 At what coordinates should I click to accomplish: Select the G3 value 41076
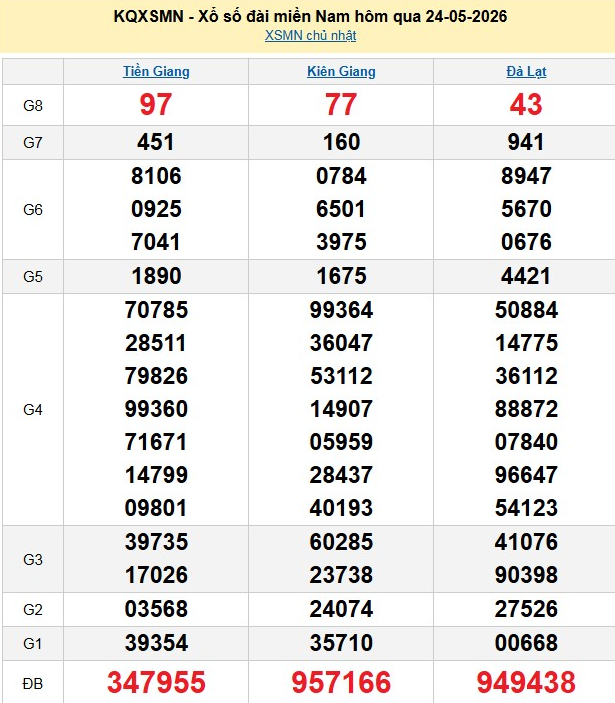tap(526, 542)
